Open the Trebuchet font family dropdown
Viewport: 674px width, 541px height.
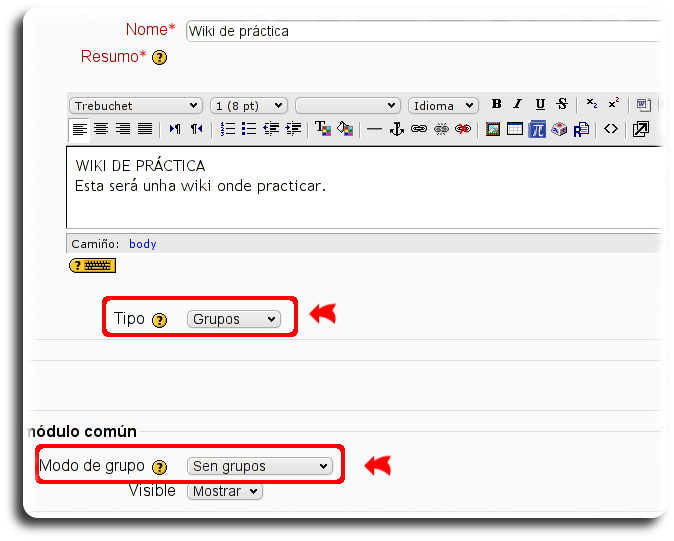click(135, 106)
